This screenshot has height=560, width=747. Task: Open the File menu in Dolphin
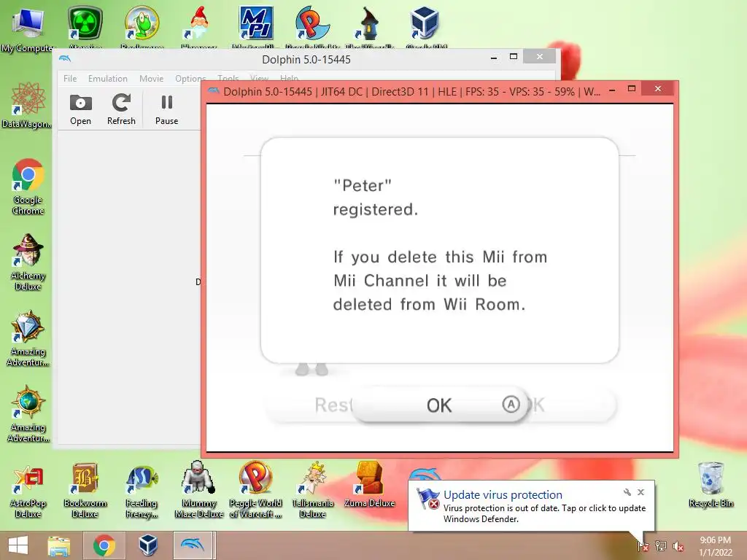point(70,79)
